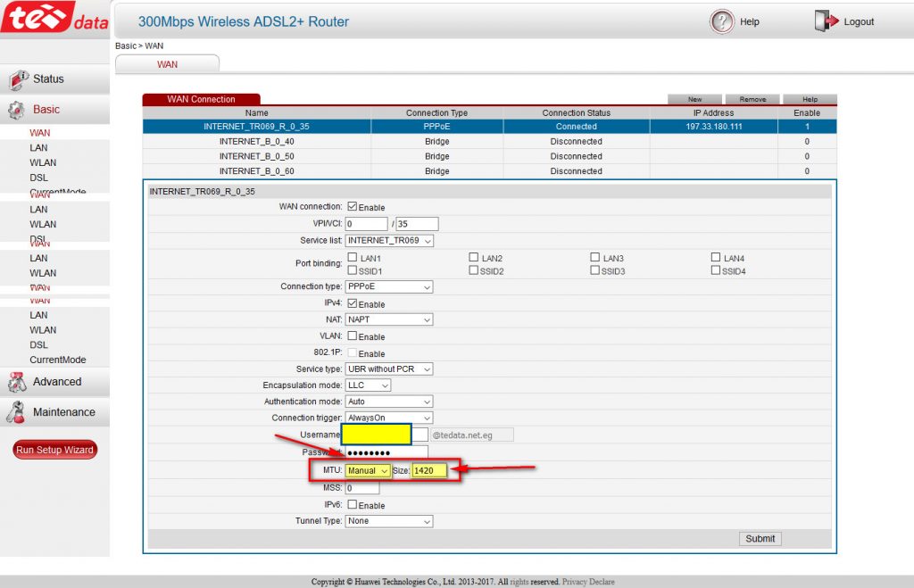Toggle the IPv4 Enable checkbox
This screenshot has height=588, width=914.
(x=352, y=303)
